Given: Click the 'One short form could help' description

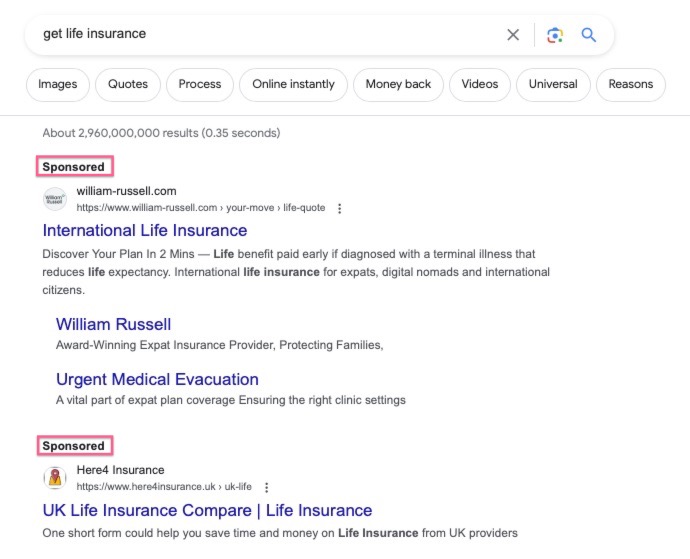Looking at the screenshot, I should pyautogui.click(x=280, y=533).
